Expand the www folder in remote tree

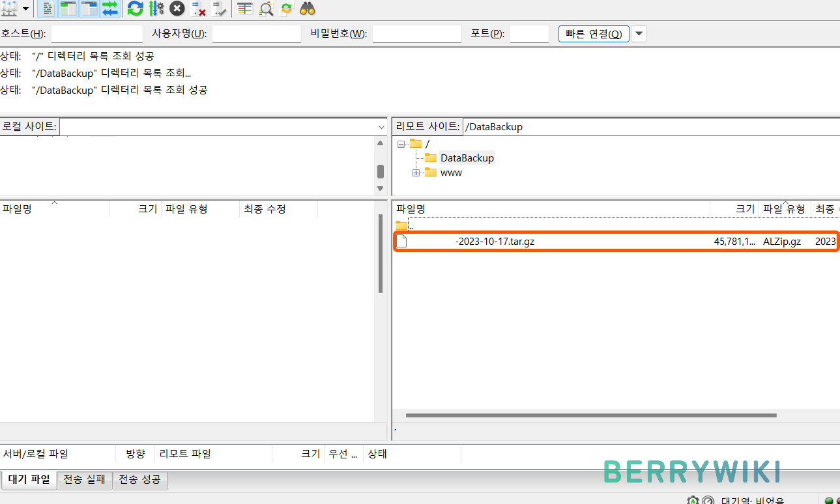[x=416, y=173]
